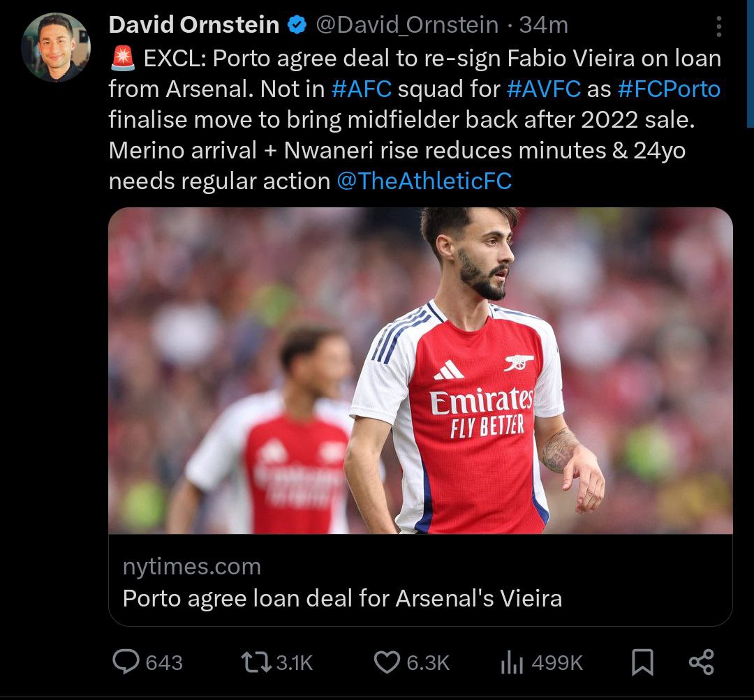
Task: Open the @David_Ornstein handle
Action: (x=407, y=26)
